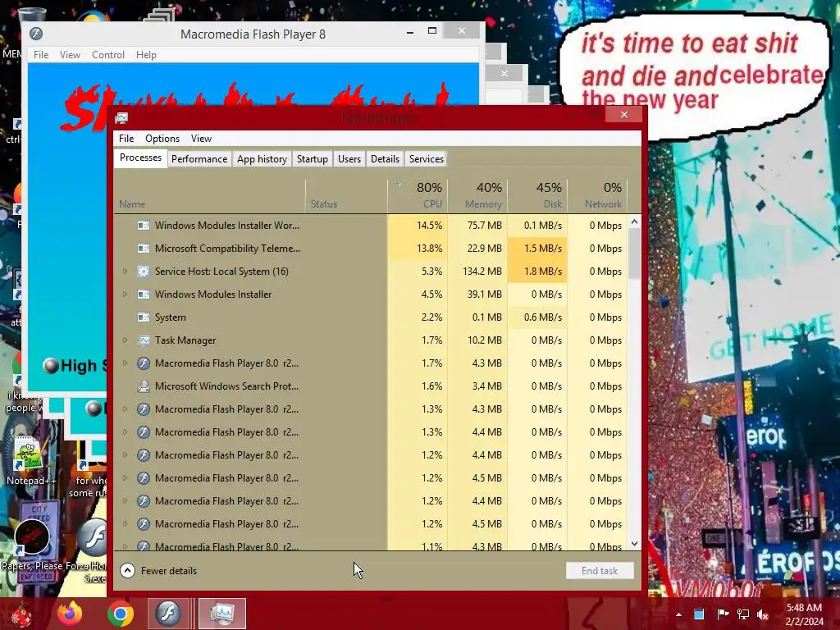This screenshot has width=840, height=630.
Task: Sort processes by Network column
Action: coord(597,195)
